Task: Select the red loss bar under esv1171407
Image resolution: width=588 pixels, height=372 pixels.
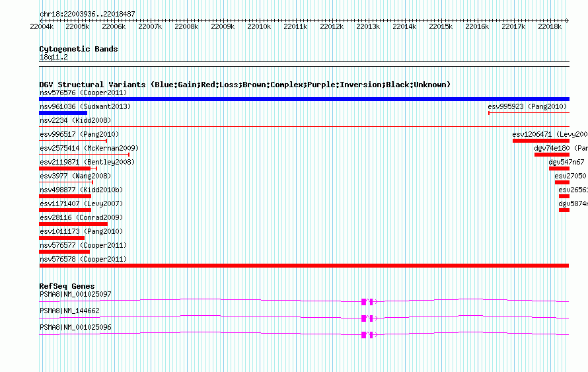Action: click(x=65, y=210)
